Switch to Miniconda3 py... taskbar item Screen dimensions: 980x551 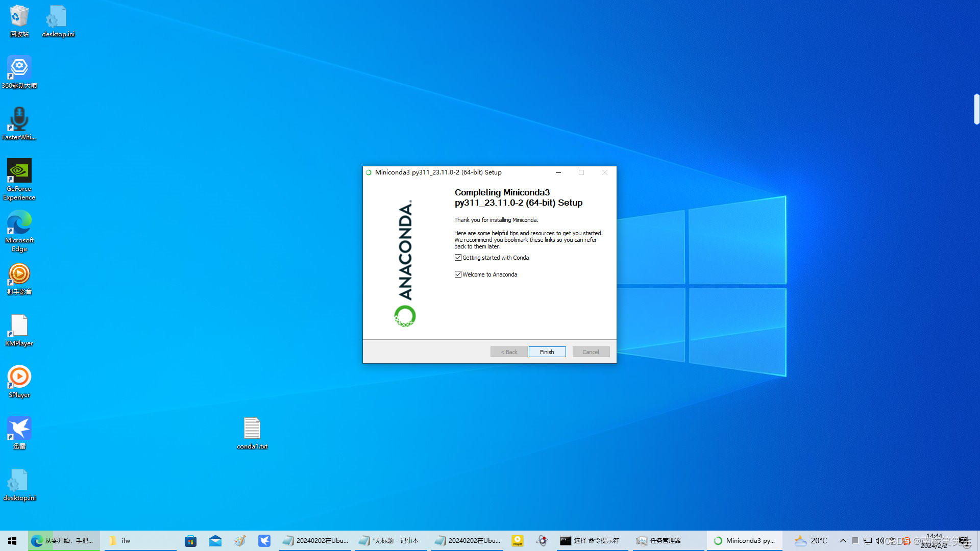tap(745, 541)
